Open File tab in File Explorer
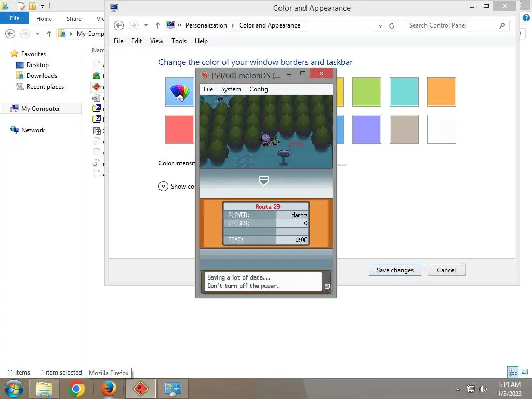This screenshot has height=399, width=532. [15, 18]
